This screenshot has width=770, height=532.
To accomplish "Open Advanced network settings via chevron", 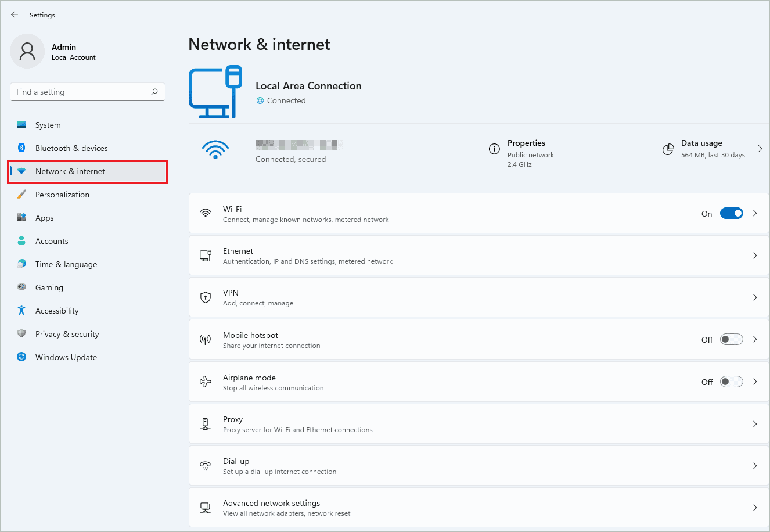I will tap(755, 508).
